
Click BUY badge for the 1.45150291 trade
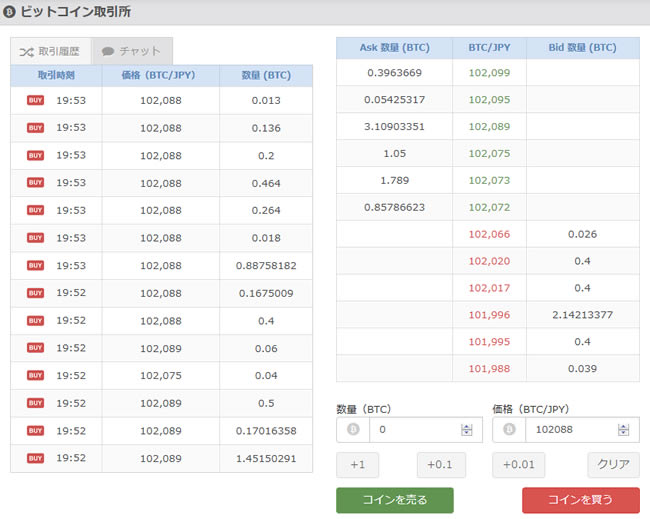(35, 458)
